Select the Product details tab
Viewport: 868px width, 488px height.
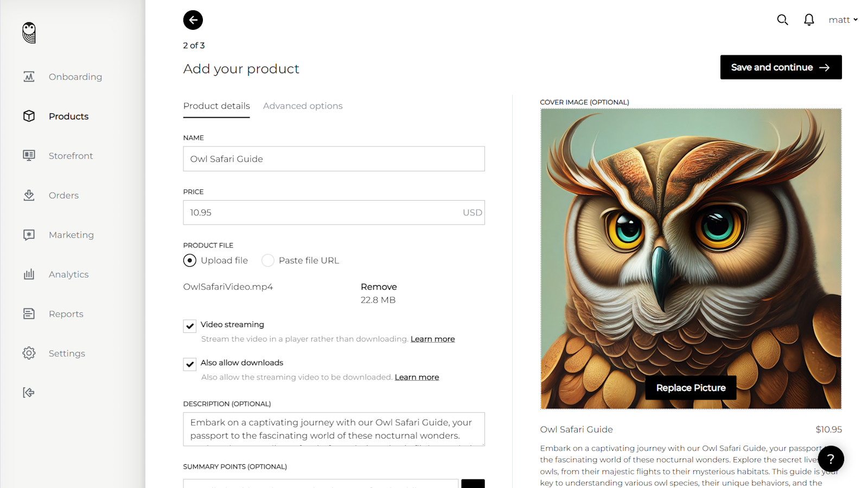[x=216, y=106]
